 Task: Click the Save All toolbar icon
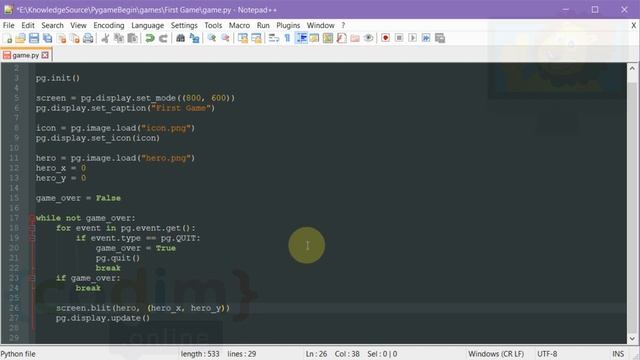[48, 38]
